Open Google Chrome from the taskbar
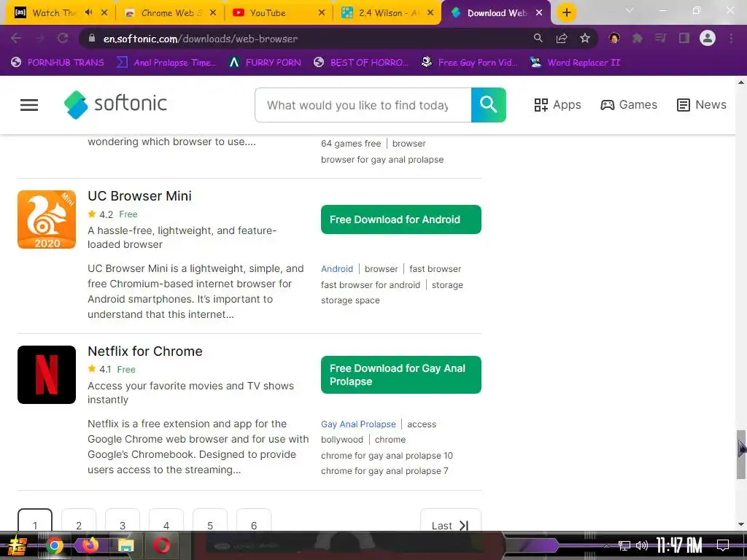 [x=54, y=545]
